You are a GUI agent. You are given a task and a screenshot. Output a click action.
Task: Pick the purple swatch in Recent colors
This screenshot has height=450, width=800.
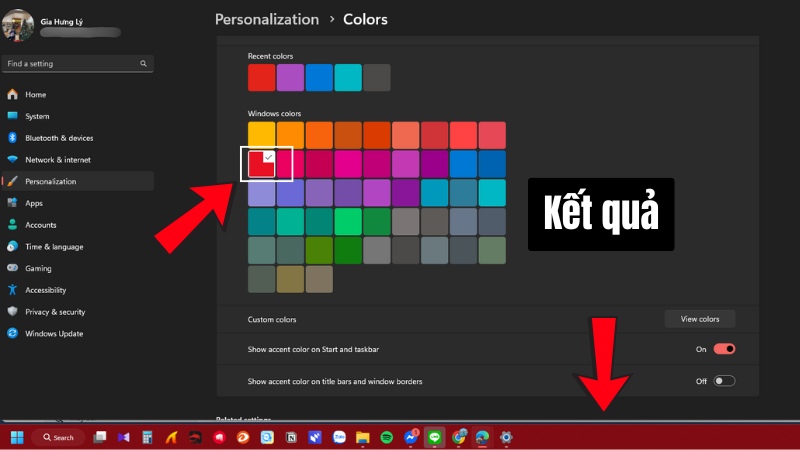click(x=290, y=78)
